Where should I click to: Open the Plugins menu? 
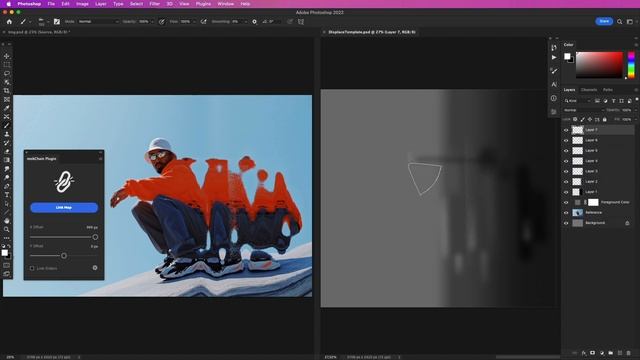(x=203, y=4)
